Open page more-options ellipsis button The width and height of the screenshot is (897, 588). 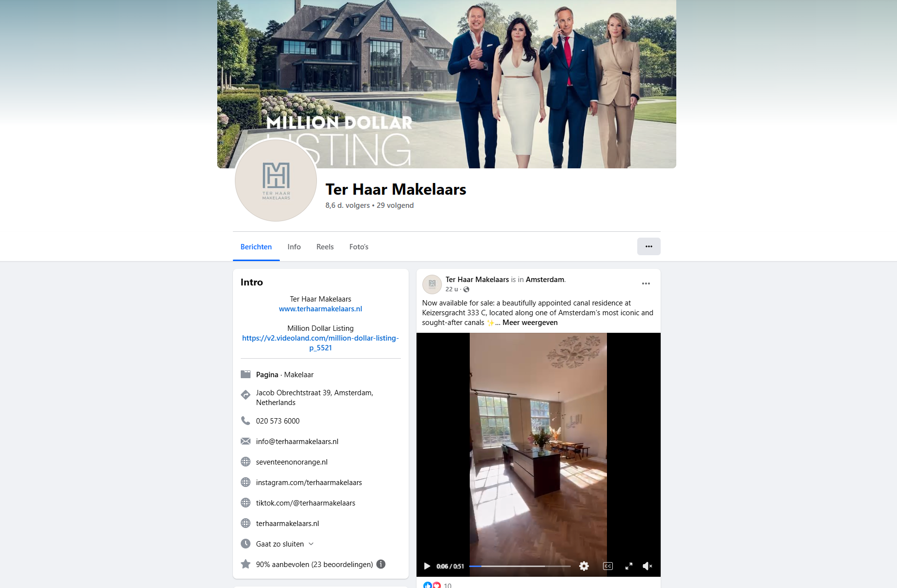point(648,246)
